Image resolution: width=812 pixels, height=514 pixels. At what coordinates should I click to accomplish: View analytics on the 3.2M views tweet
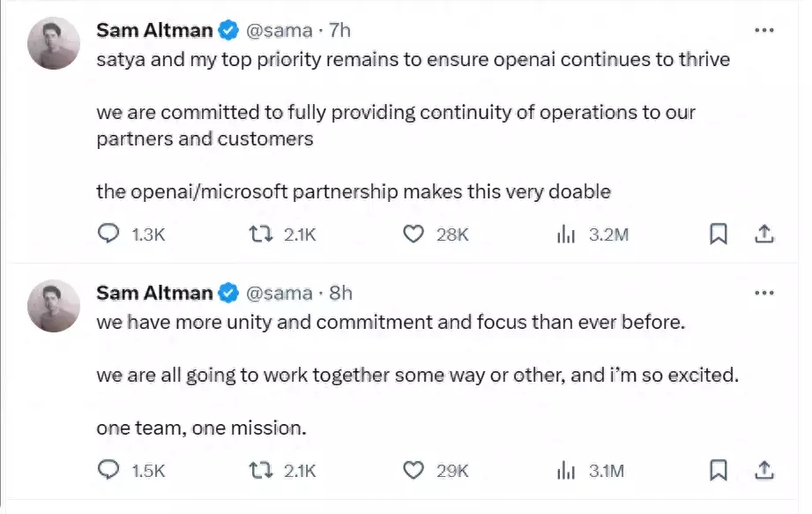[565, 235]
